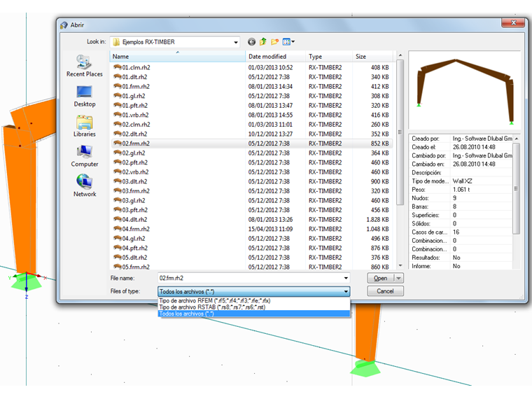The image size is (532, 399).
Task: Select file icon of 01.vrb.rh2
Action: point(118,115)
